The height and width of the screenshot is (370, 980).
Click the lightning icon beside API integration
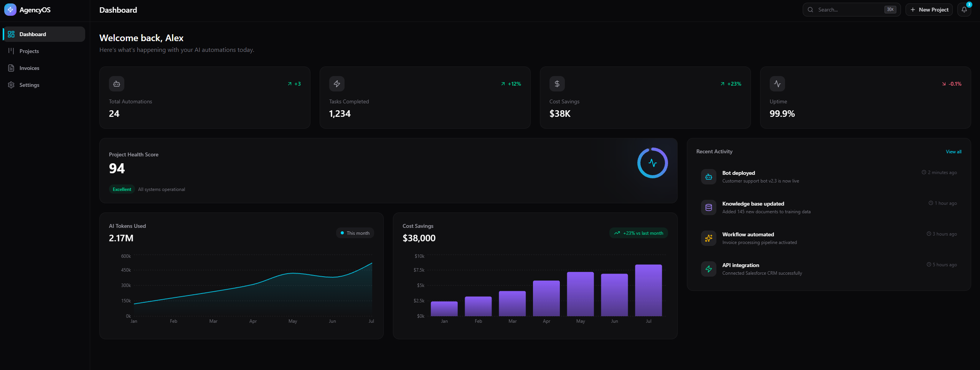click(708, 269)
